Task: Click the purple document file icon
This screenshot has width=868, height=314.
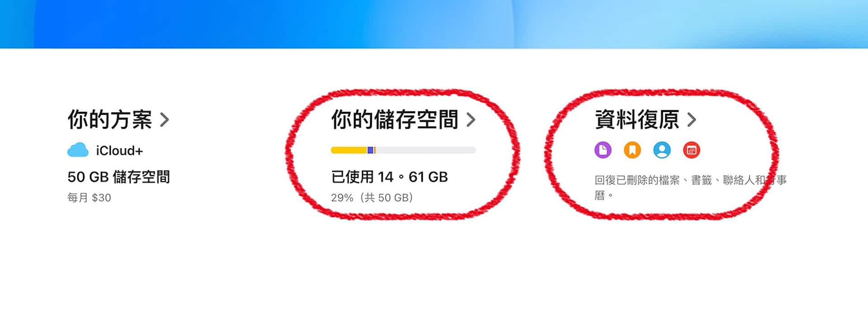Action: pos(603,150)
